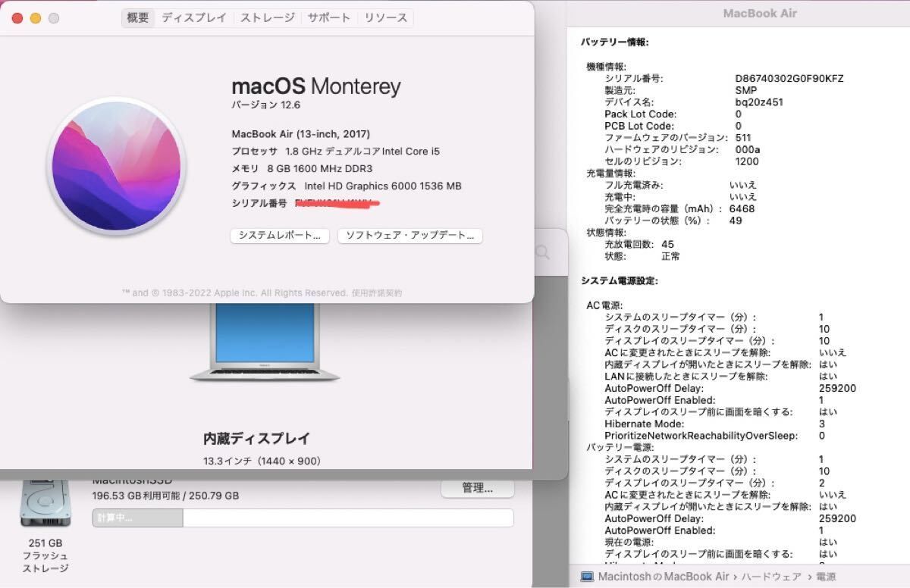910x588 pixels.
Task: Click the macOS Monterey heading
Action: pos(316,86)
